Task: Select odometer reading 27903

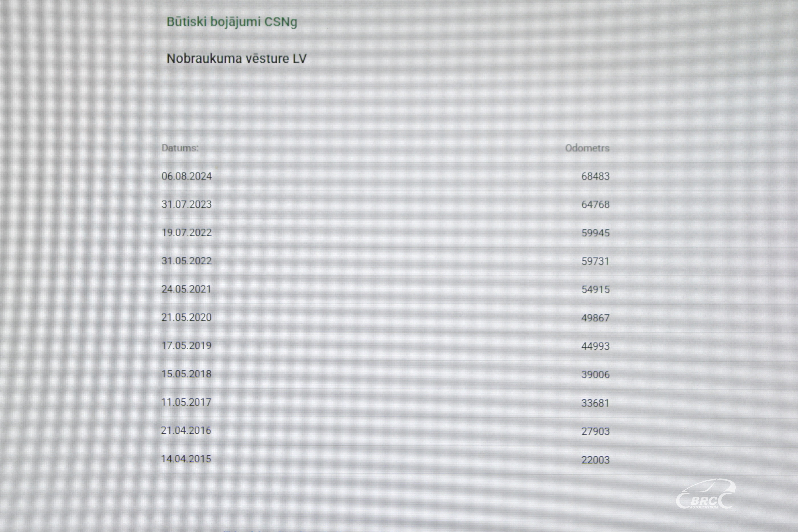Action: [x=595, y=431]
